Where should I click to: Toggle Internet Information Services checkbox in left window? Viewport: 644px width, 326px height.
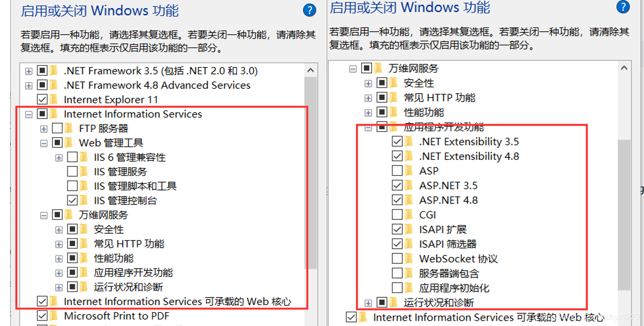click(42, 114)
